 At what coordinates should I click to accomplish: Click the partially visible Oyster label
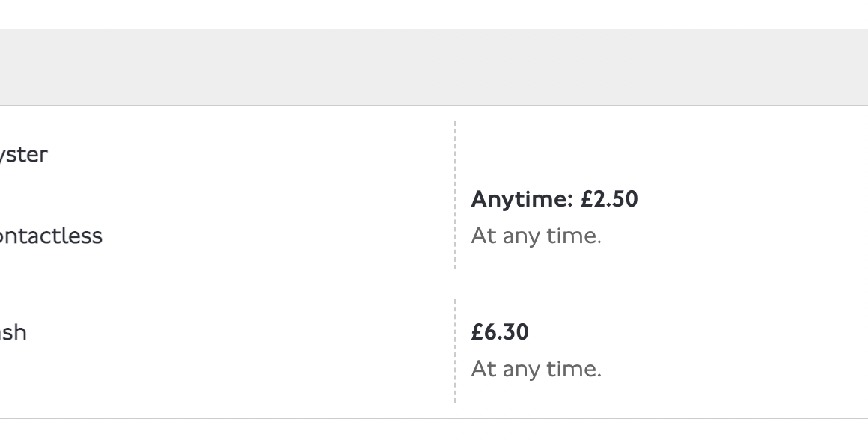point(24,155)
